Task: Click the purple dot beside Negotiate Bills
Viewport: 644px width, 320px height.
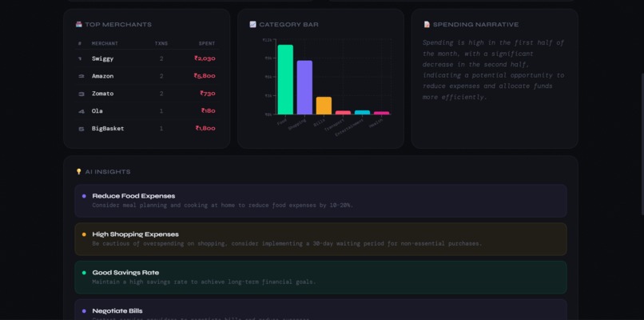Action: 84,311
